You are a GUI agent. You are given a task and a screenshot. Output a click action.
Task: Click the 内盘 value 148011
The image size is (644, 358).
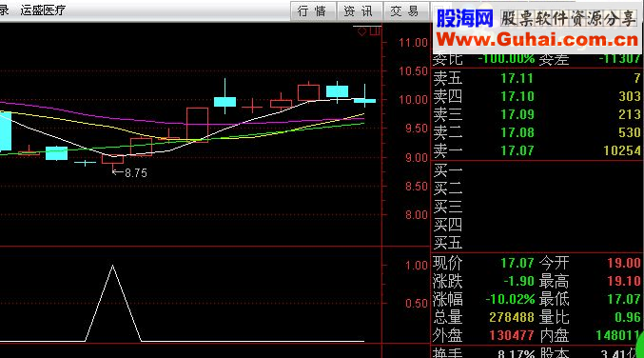pos(618,335)
